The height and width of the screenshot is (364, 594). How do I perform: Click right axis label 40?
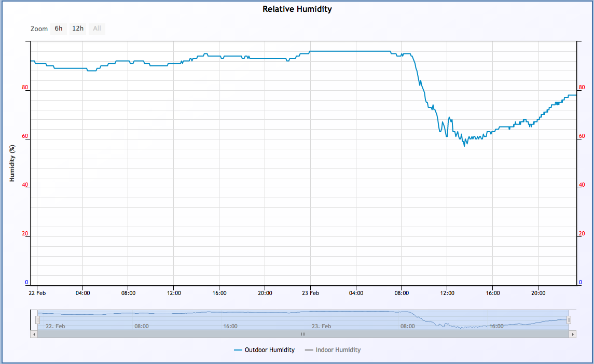582,185
